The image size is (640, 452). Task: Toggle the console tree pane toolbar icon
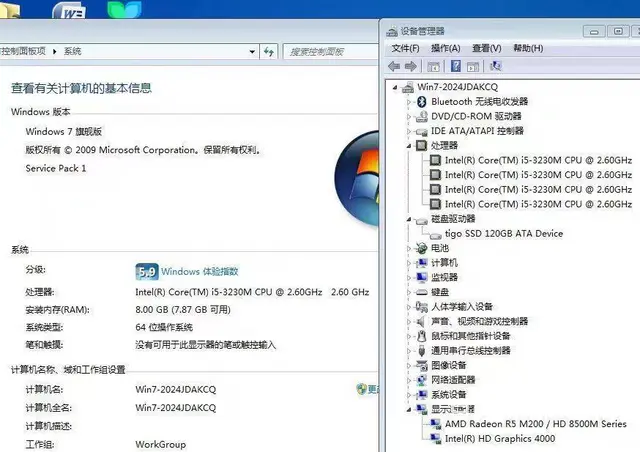tap(433, 66)
